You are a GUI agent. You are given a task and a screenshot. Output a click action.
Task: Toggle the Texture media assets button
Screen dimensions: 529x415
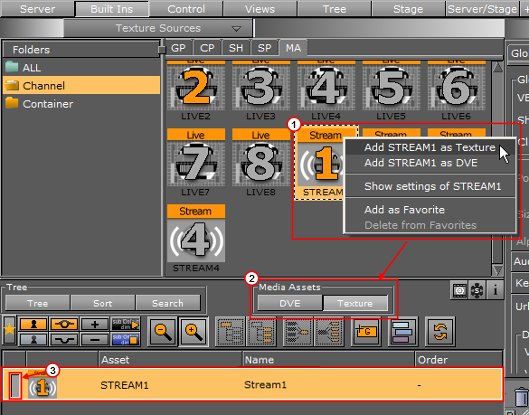point(355,303)
